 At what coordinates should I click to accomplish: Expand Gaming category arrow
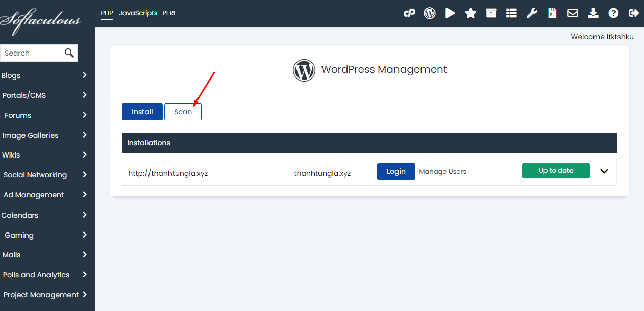(85, 235)
